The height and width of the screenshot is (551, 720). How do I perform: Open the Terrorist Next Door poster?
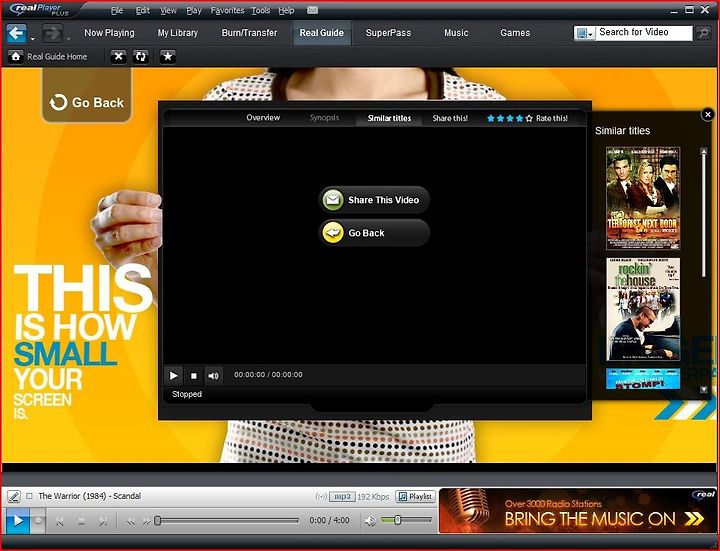643,198
